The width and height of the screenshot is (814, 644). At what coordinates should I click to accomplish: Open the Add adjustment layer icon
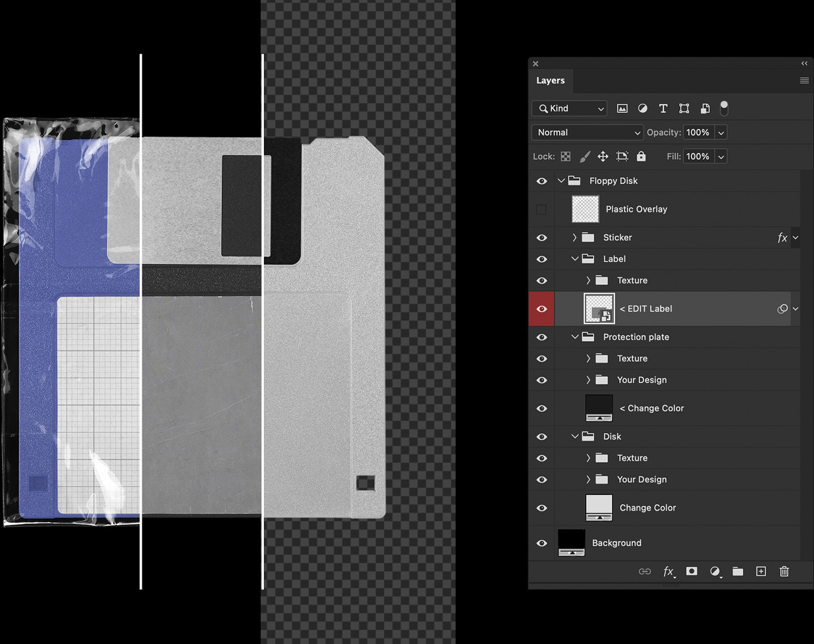click(x=715, y=571)
